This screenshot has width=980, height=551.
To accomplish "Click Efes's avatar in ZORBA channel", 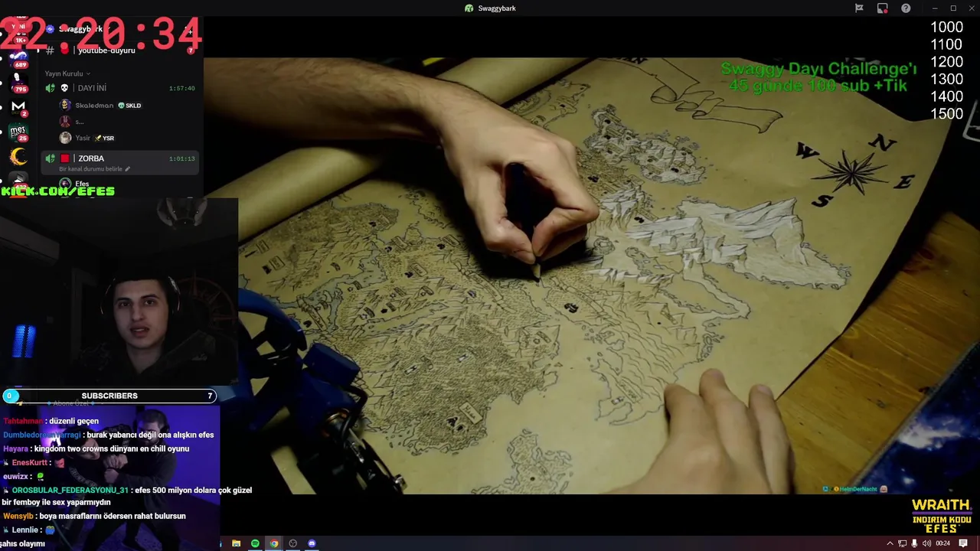I will point(65,184).
